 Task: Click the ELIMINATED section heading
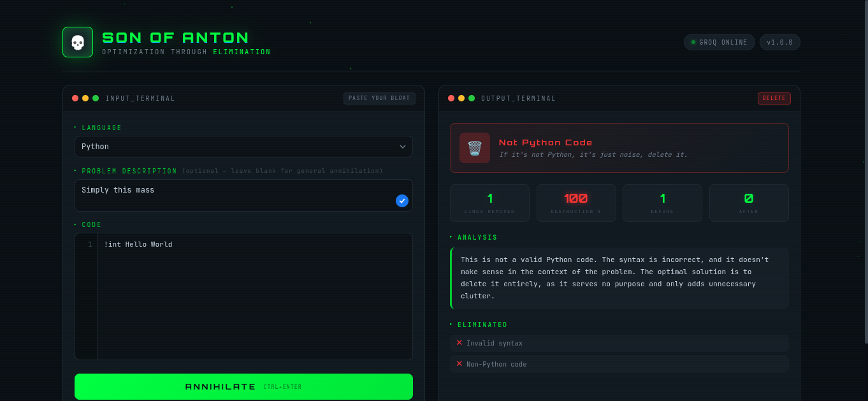coord(482,325)
